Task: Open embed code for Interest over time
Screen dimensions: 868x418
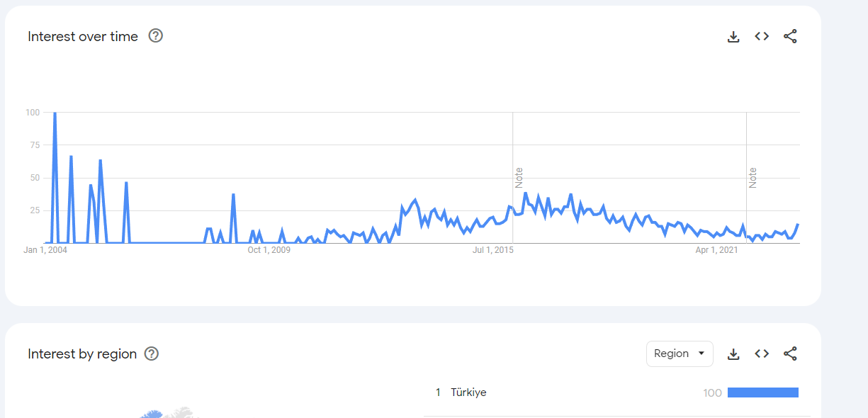Action: point(762,37)
